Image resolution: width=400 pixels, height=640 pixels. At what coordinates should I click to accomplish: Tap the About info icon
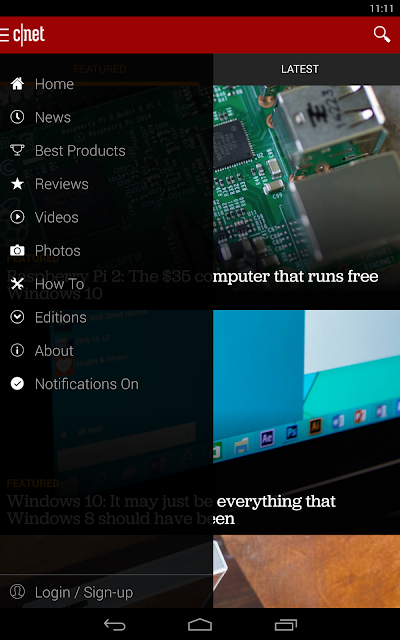coord(17,350)
